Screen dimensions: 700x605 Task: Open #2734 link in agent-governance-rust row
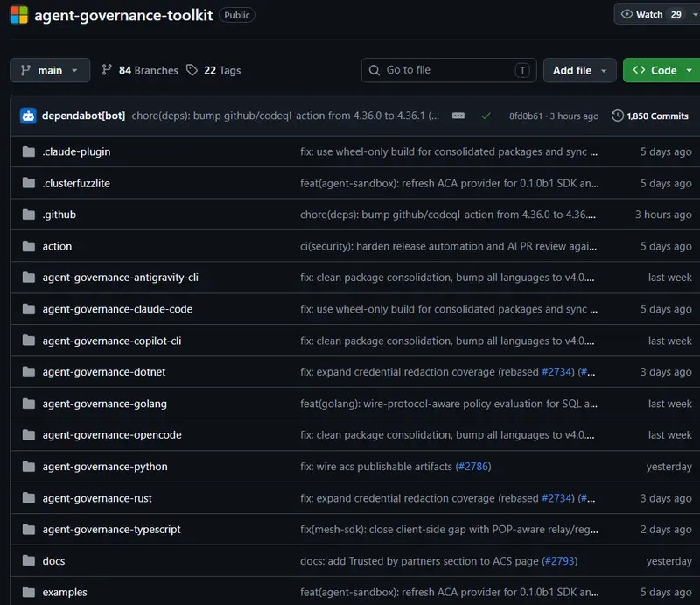556,498
